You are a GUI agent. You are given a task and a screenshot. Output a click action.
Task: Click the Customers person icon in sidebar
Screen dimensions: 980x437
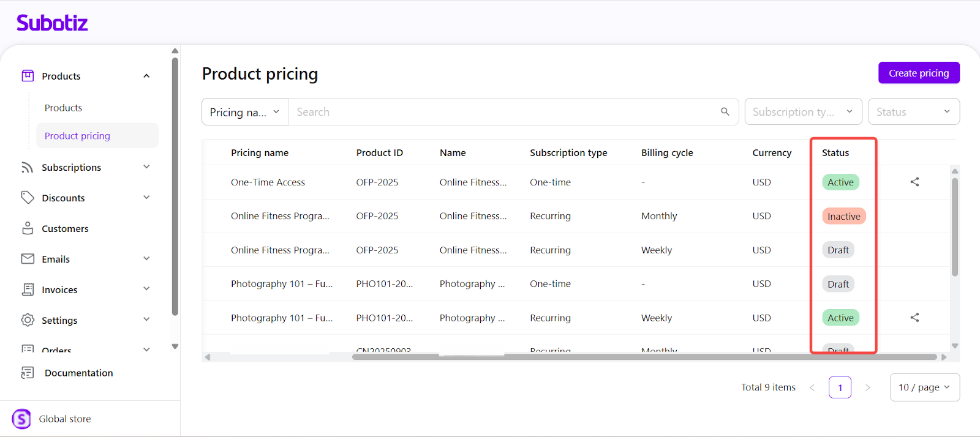click(x=28, y=228)
